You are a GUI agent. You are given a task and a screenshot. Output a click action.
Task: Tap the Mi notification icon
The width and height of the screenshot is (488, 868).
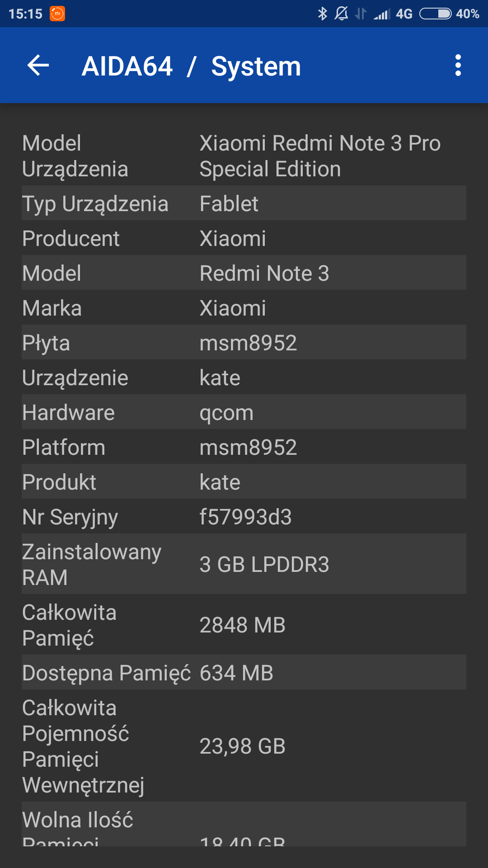click(57, 14)
